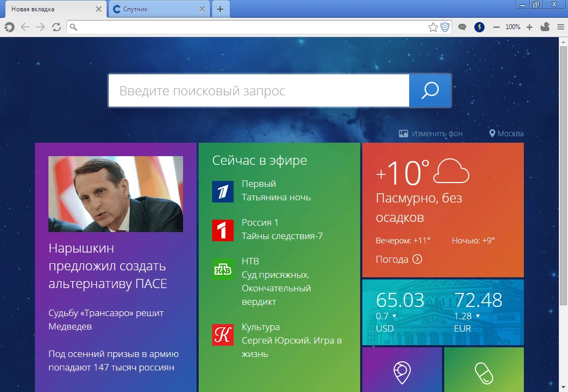Zoom in with the plus button
This screenshot has height=392, width=568.
pos(529,27)
